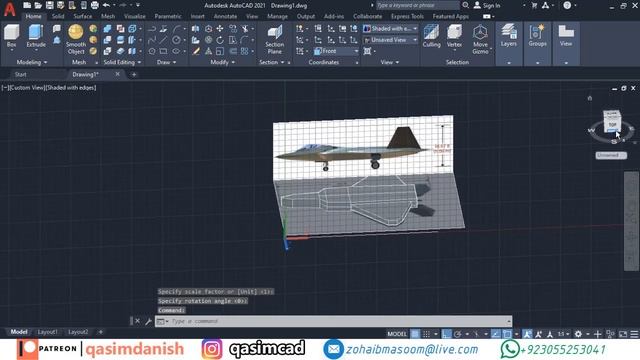This screenshot has width=640, height=360.
Task: Switch to the Visualize ribbon tab
Action: (x=135, y=16)
